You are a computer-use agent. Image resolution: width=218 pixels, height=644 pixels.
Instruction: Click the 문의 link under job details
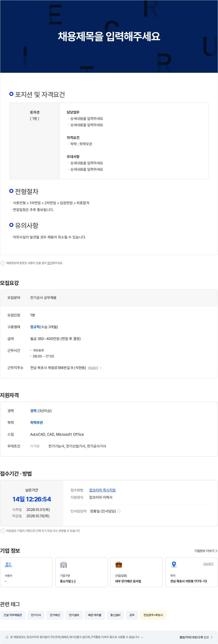(x=50, y=263)
